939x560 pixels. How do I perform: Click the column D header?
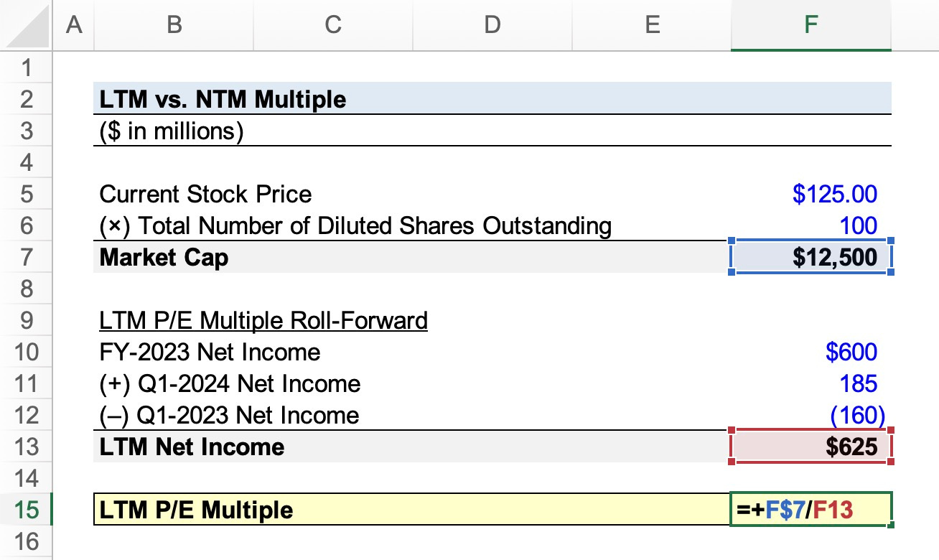(492, 26)
